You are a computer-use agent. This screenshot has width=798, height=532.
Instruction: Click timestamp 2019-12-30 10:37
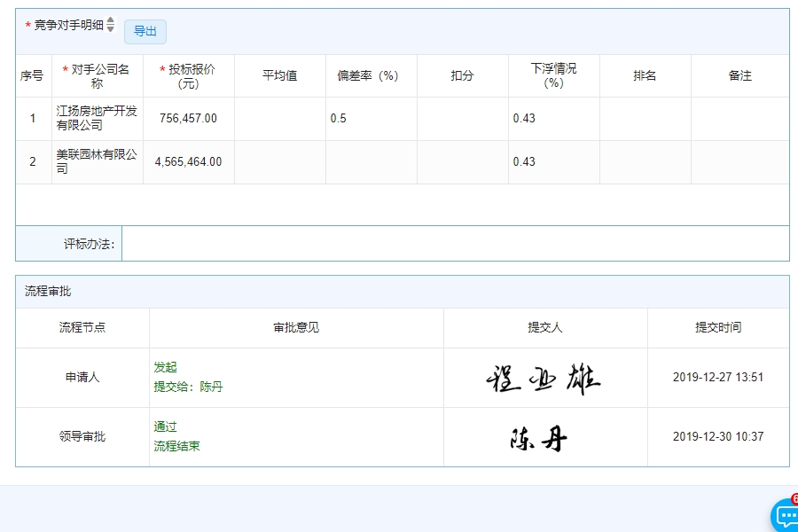(718, 437)
